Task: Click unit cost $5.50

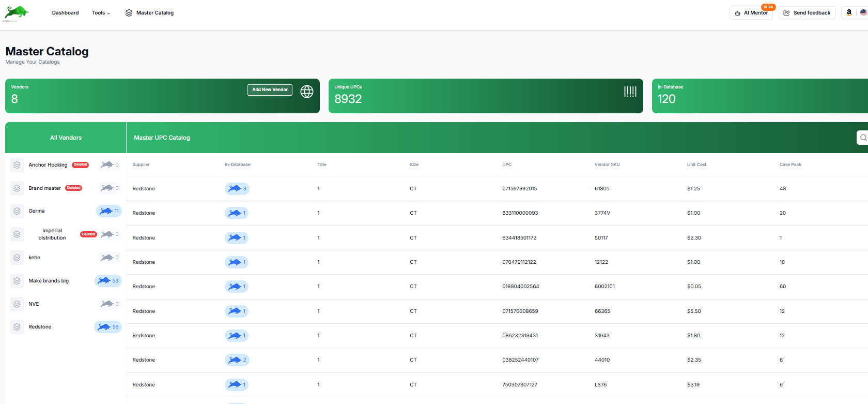Action: [x=694, y=311]
